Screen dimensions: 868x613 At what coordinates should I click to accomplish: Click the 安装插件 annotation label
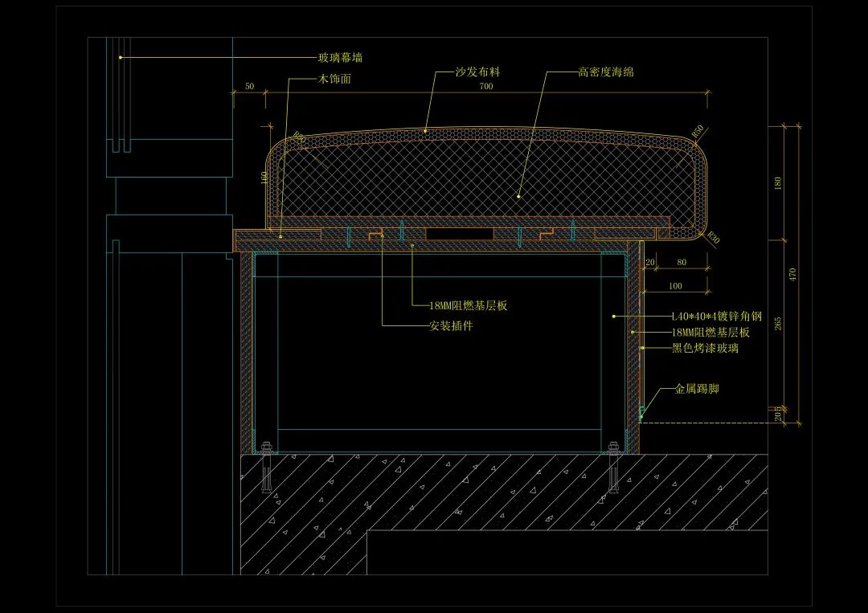451,326
